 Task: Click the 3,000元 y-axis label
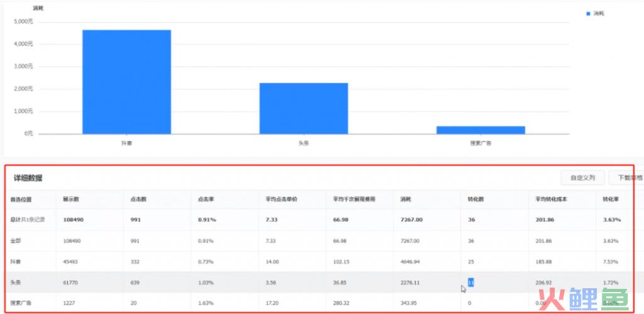click(24, 66)
